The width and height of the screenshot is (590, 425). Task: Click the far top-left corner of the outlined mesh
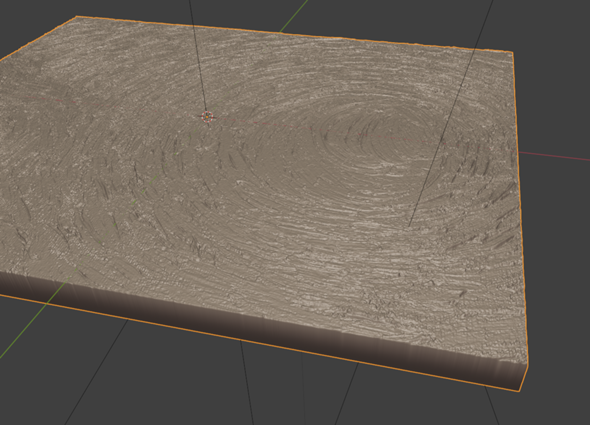point(76,16)
